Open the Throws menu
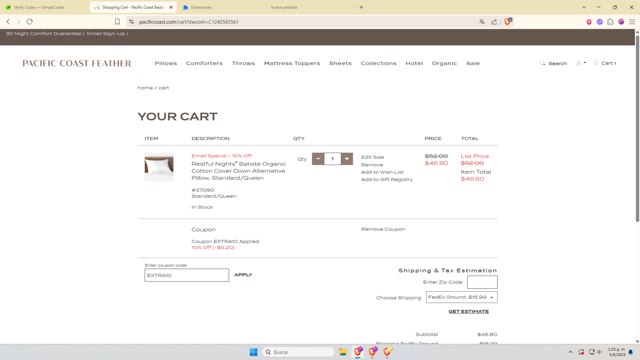The width and height of the screenshot is (640, 360). (x=243, y=63)
